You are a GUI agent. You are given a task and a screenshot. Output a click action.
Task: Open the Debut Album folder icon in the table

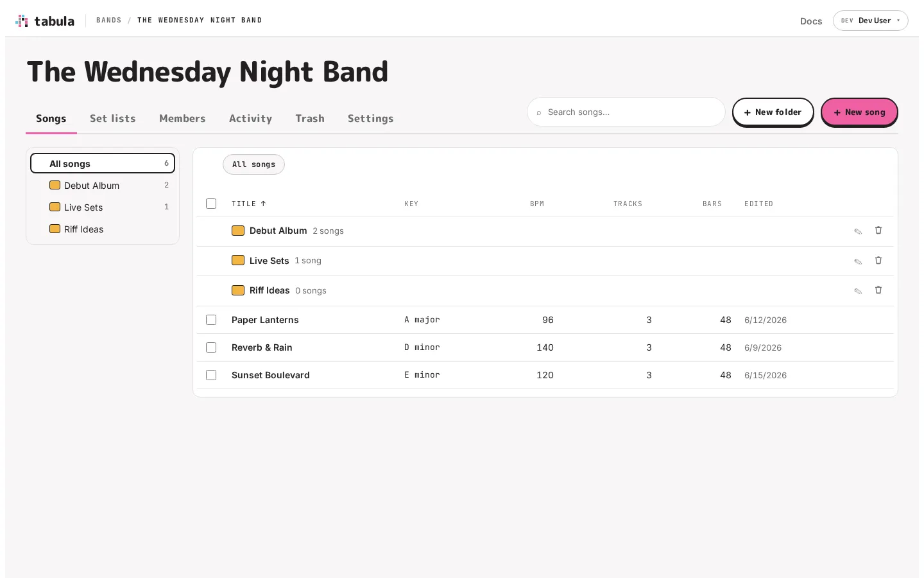tap(238, 231)
